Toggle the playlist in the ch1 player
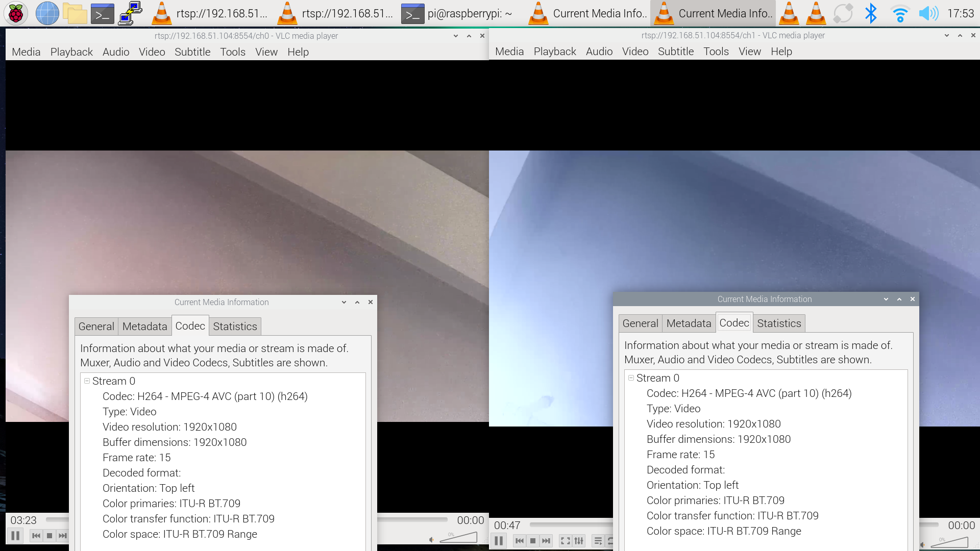Viewport: 980px width, 551px height. [598, 541]
